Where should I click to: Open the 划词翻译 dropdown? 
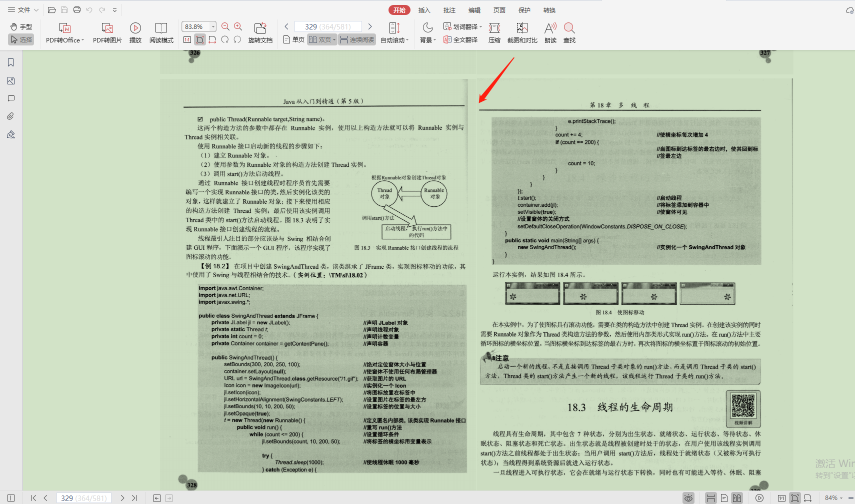tap(463, 26)
